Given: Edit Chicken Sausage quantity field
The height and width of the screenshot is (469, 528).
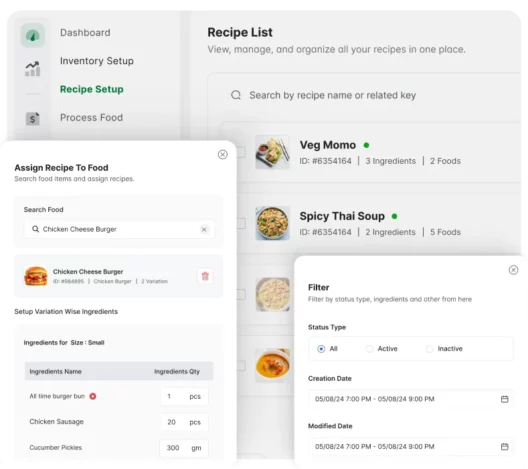Looking at the screenshot, I should (x=184, y=422).
